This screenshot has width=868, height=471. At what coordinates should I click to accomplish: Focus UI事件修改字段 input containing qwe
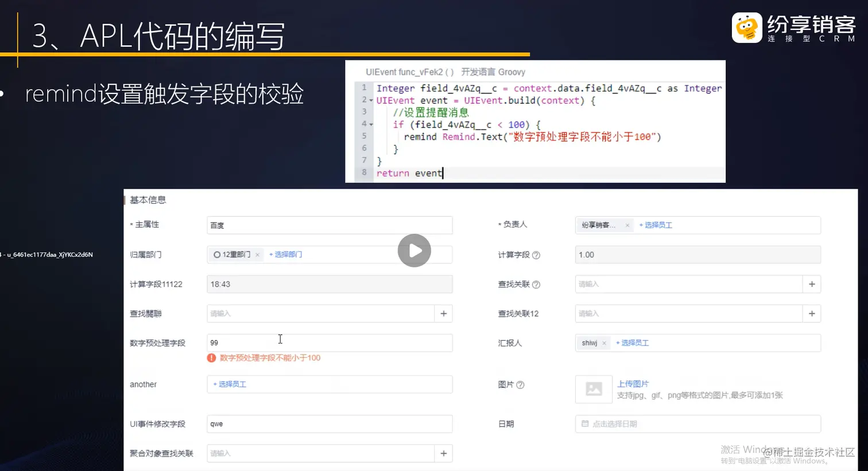click(x=330, y=424)
